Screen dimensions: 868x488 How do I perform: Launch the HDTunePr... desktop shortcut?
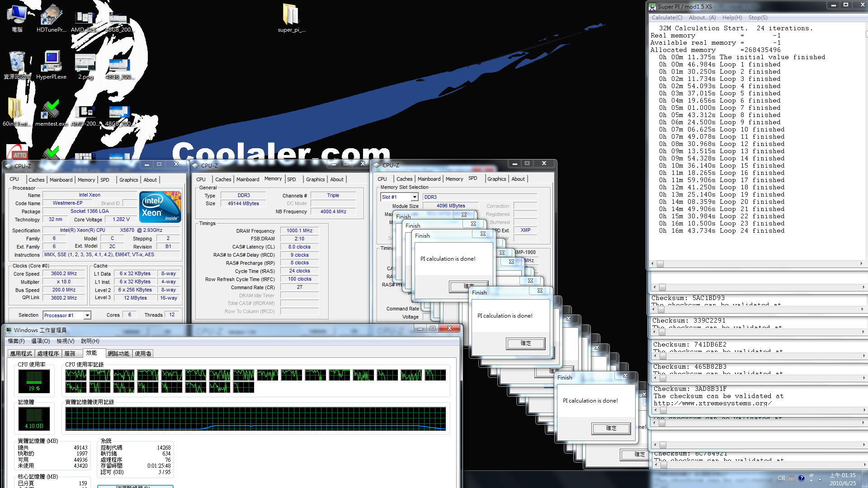click(x=51, y=18)
